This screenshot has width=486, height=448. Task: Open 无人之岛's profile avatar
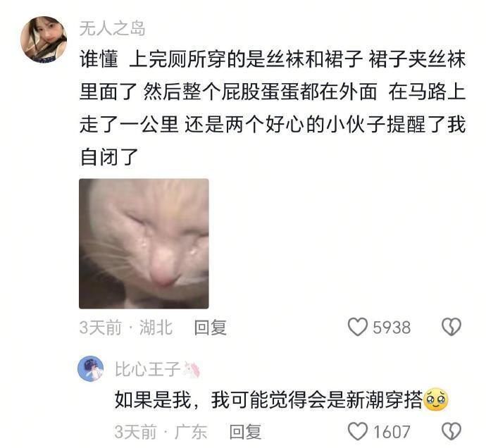44,39
